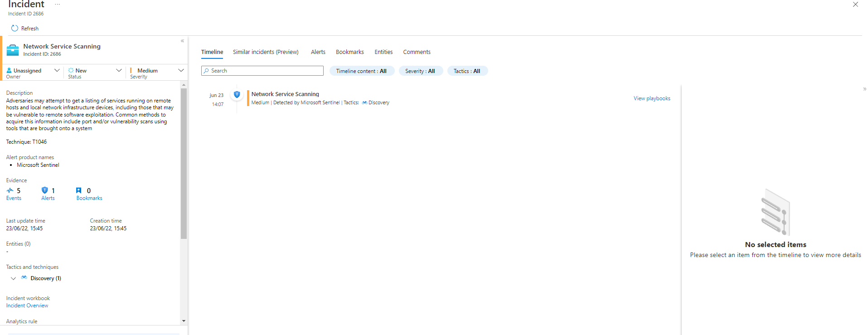Click the Events evidence icon
Image resolution: width=868 pixels, height=335 pixels.
10,191
